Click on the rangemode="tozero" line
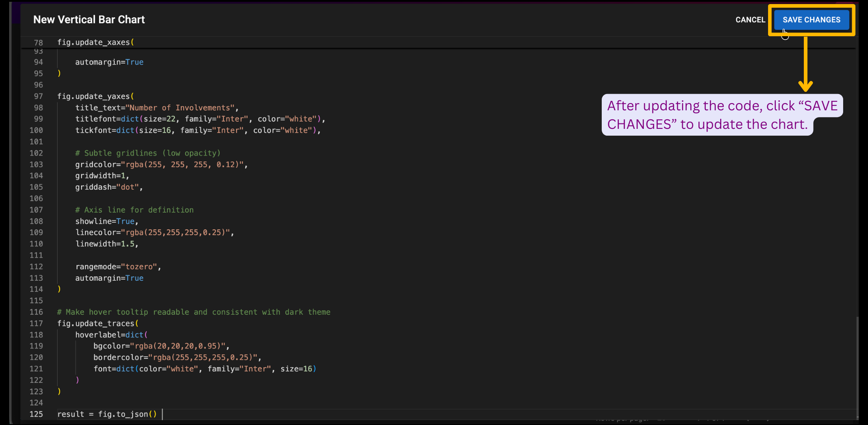Screen dimensions: 868x425 (118, 267)
